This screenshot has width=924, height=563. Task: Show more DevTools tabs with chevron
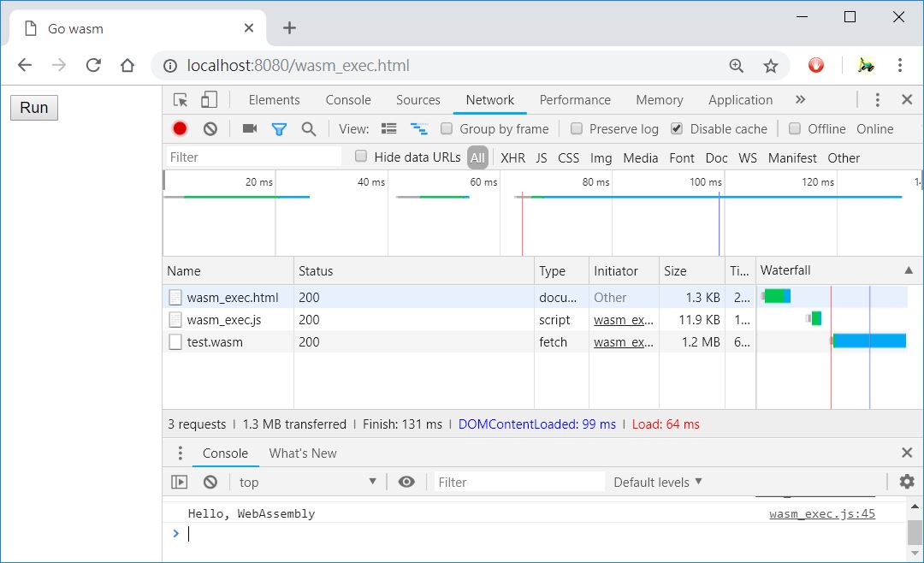(800, 100)
